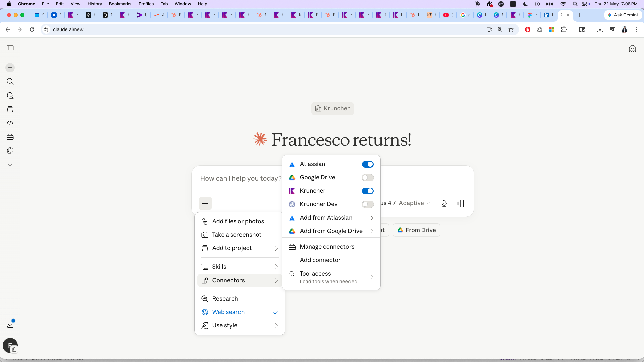The height and width of the screenshot is (362, 644).
Task: Open the toolbox icon in the sidebar
Action: pos(10,137)
